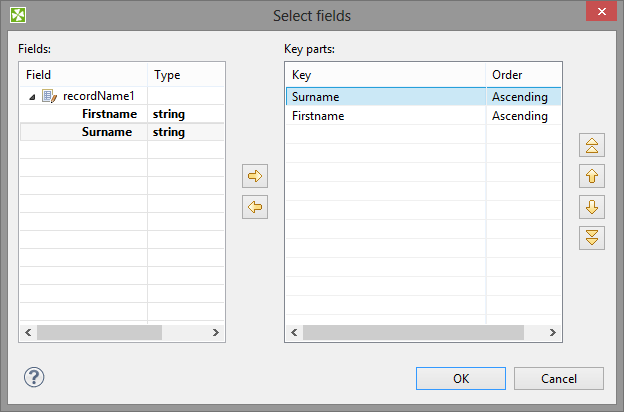Click the recordName1 metadata record icon
The width and height of the screenshot is (624, 412).
click(49, 96)
